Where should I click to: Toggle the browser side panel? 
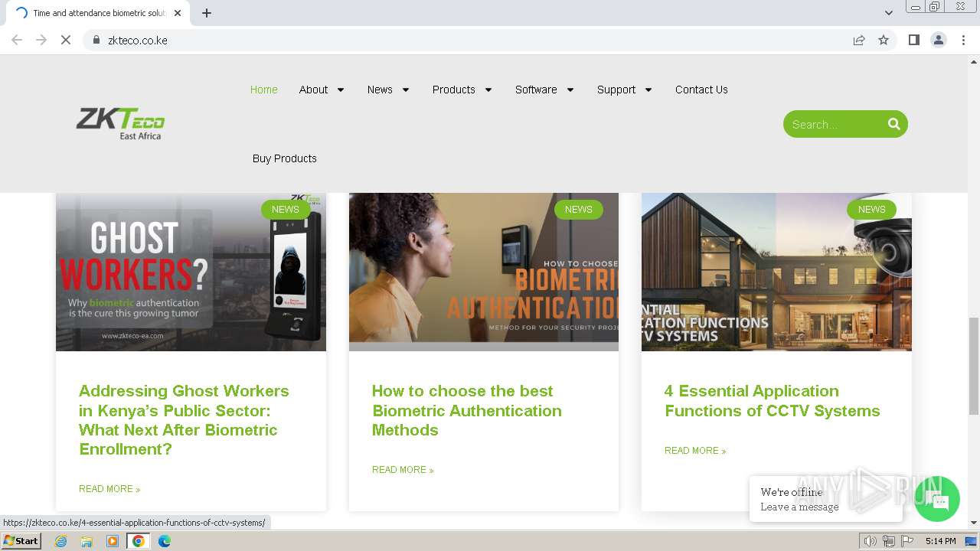(913, 40)
